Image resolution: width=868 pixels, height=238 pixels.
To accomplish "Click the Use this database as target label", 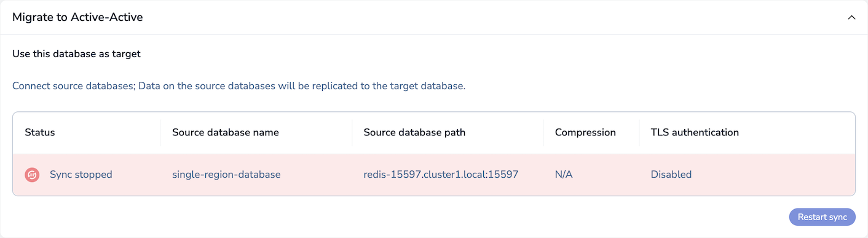I will [x=76, y=54].
